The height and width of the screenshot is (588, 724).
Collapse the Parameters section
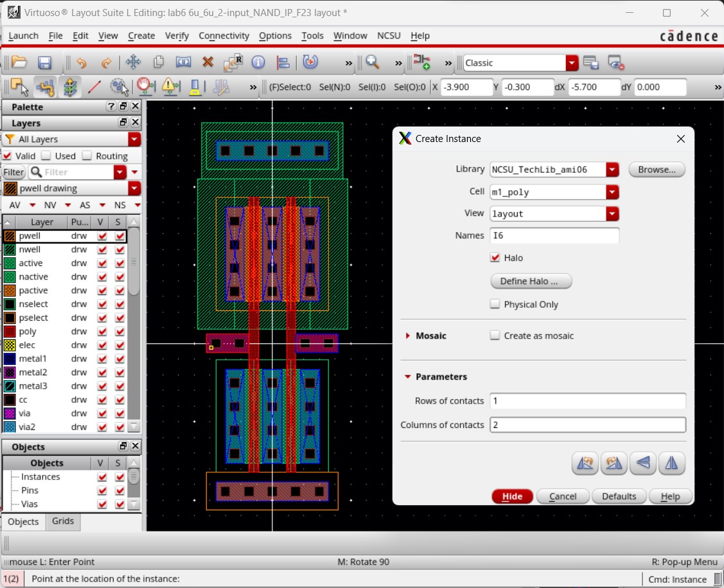pyautogui.click(x=408, y=377)
